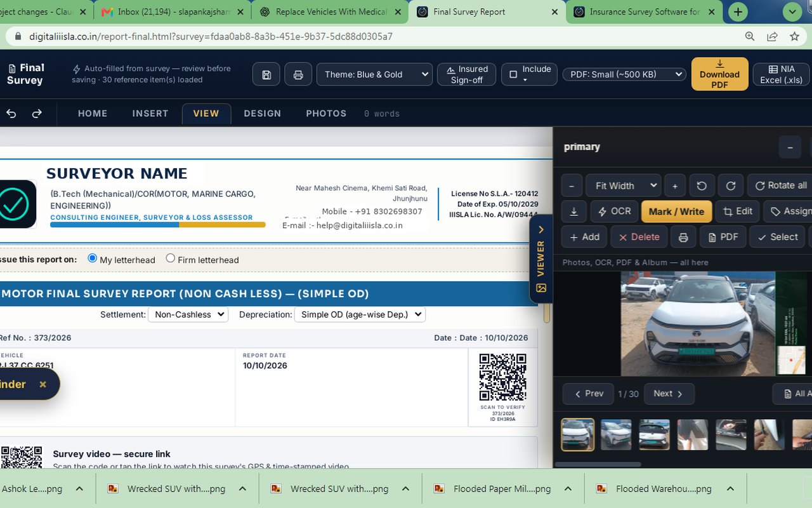Minimize the primary viewer panel

pyautogui.click(x=790, y=147)
